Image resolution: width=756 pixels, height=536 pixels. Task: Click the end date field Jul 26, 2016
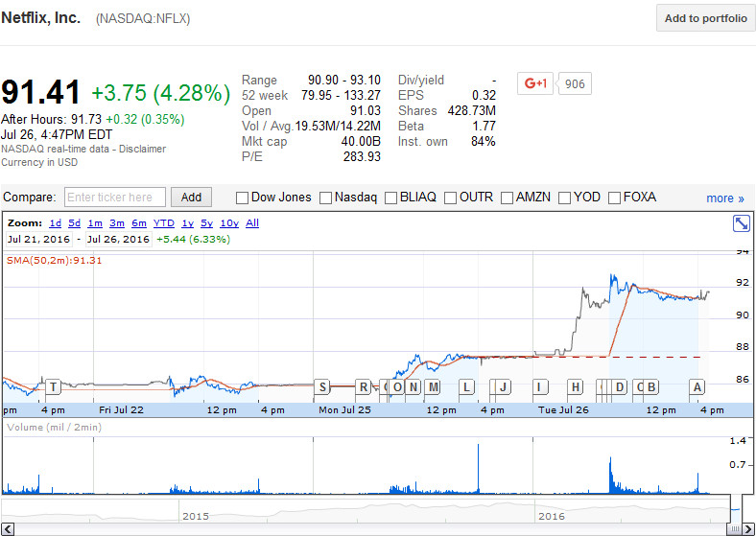(x=118, y=239)
